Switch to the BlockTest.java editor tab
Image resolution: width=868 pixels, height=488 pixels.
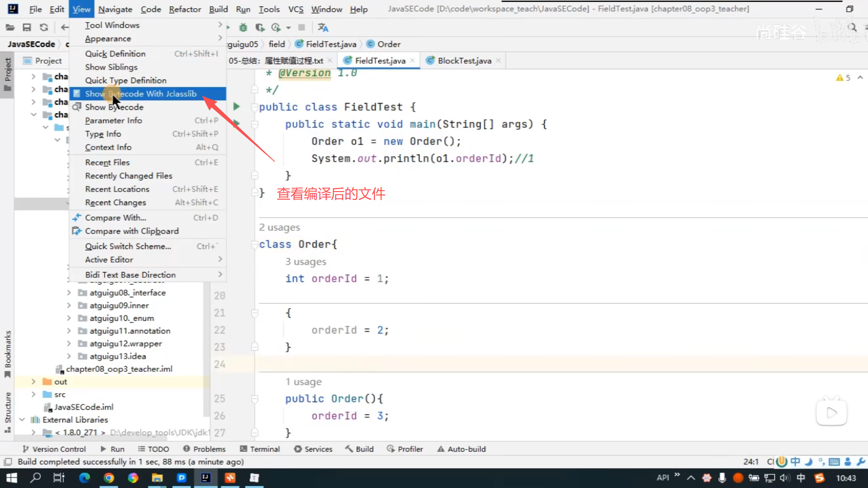(464, 61)
